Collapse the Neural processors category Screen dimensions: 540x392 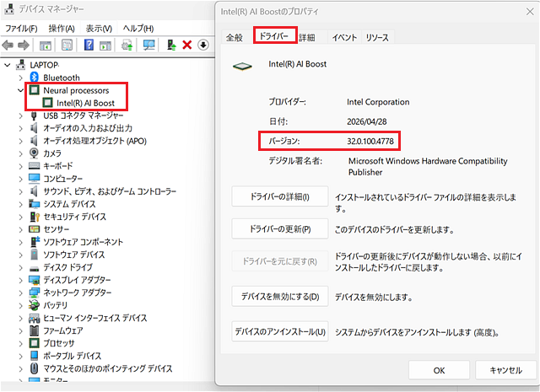(20, 90)
